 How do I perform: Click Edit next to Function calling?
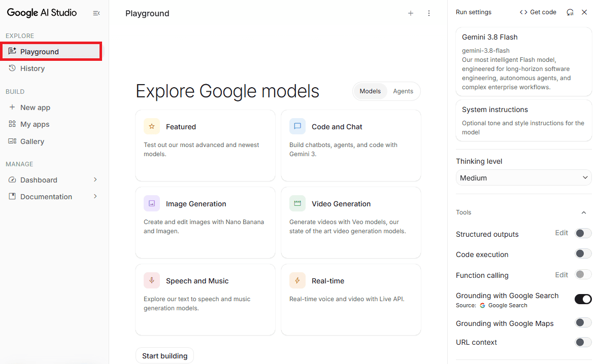[561, 275]
